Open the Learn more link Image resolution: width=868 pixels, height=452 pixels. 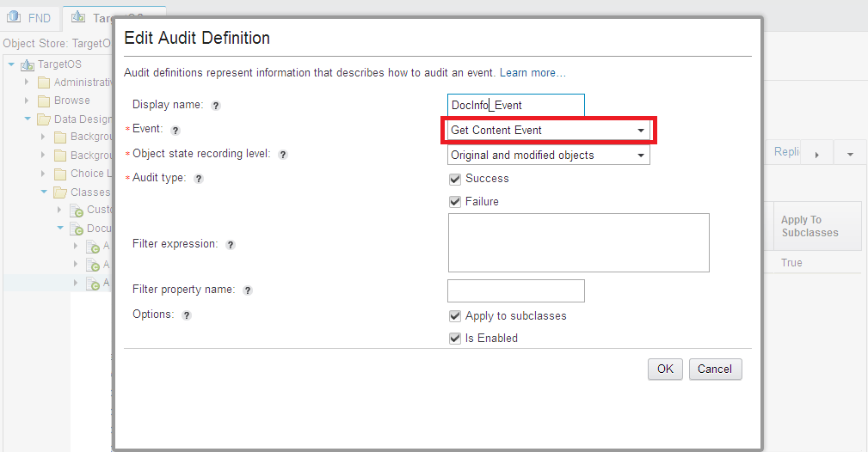(x=532, y=73)
